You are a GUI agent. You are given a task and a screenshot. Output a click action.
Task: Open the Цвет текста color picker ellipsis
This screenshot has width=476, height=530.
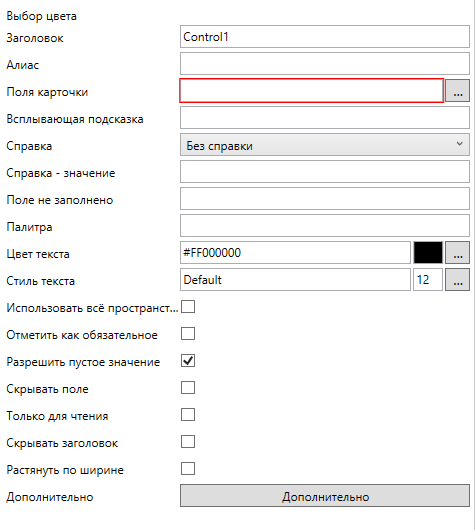457,252
